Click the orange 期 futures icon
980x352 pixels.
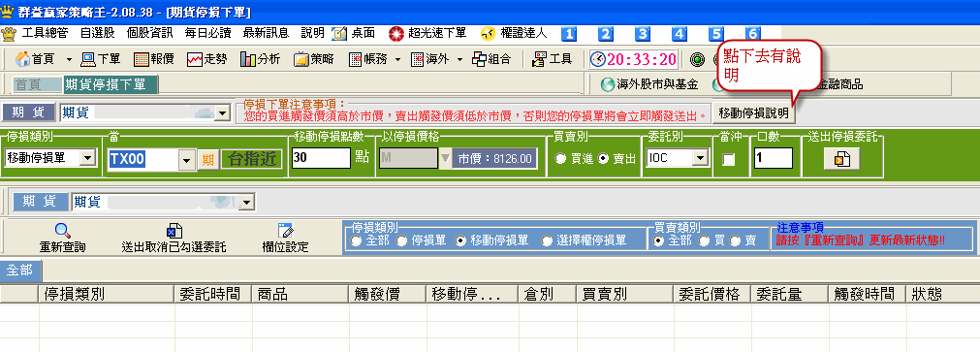pos(207,159)
